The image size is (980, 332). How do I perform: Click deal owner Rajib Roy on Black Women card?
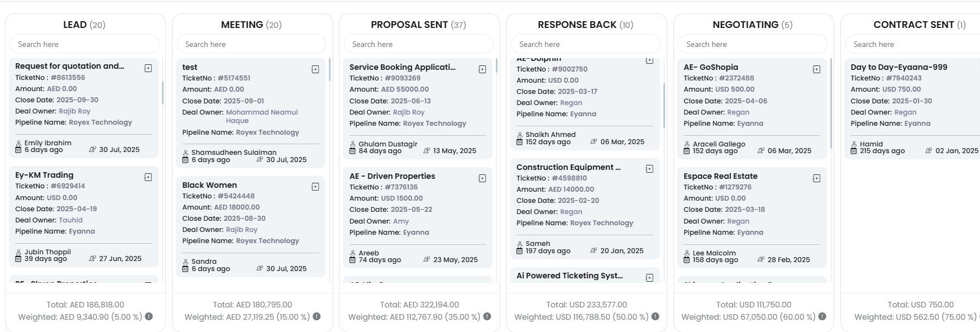click(242, 230)
